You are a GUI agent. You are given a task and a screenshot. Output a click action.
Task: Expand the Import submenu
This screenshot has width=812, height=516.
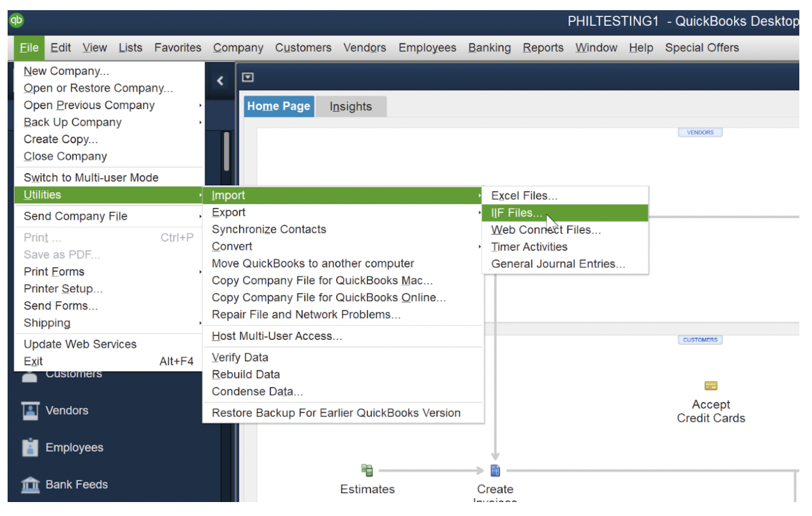(343, 195)
